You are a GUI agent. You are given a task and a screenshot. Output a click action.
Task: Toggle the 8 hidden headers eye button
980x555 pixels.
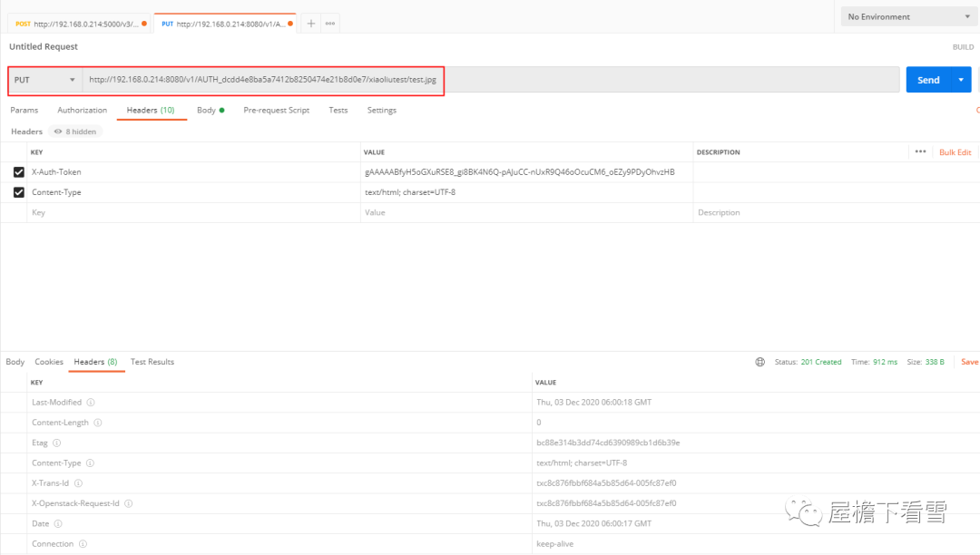tap(75, 131)
